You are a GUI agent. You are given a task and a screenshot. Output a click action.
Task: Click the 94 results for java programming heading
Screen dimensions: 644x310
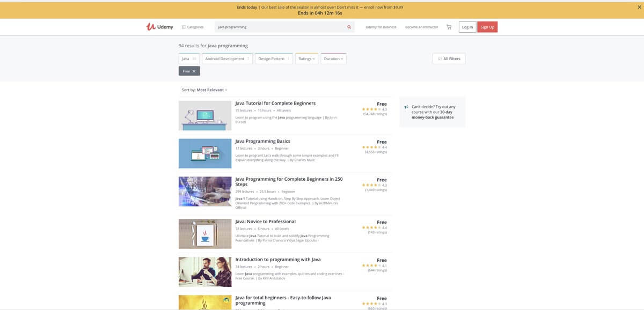pyautogui.click(x=213, y=46)
